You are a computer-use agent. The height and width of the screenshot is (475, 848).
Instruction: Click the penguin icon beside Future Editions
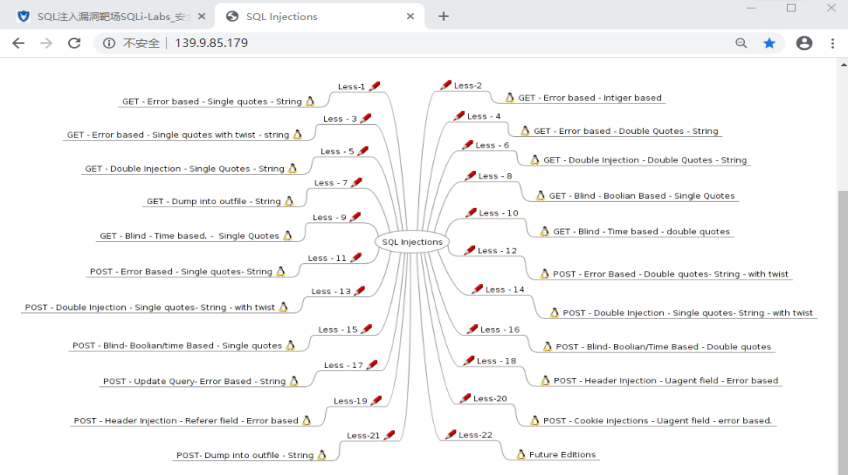[x=520, y=454]
